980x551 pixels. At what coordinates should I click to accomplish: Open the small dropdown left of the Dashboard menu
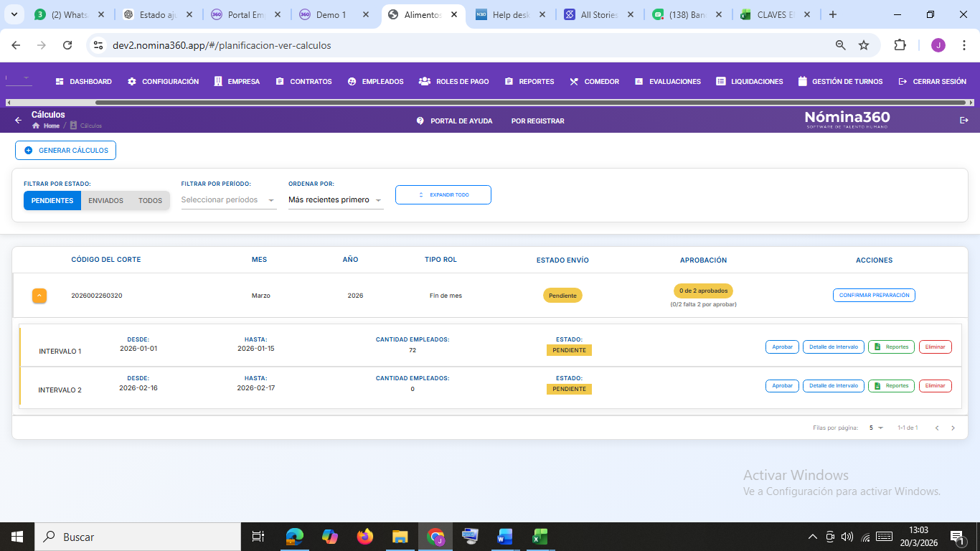19,78
